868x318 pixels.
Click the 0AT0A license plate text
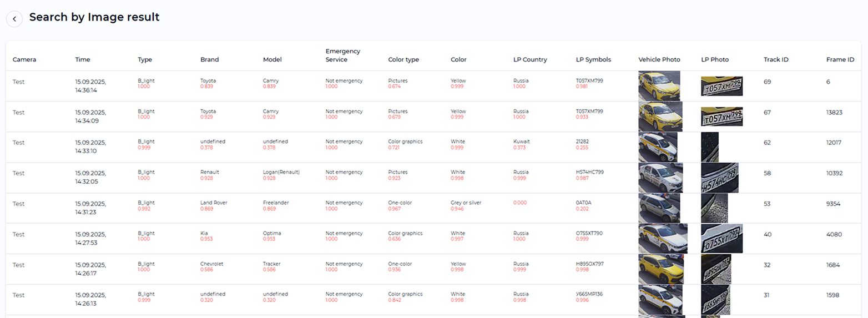click(583, 203)
